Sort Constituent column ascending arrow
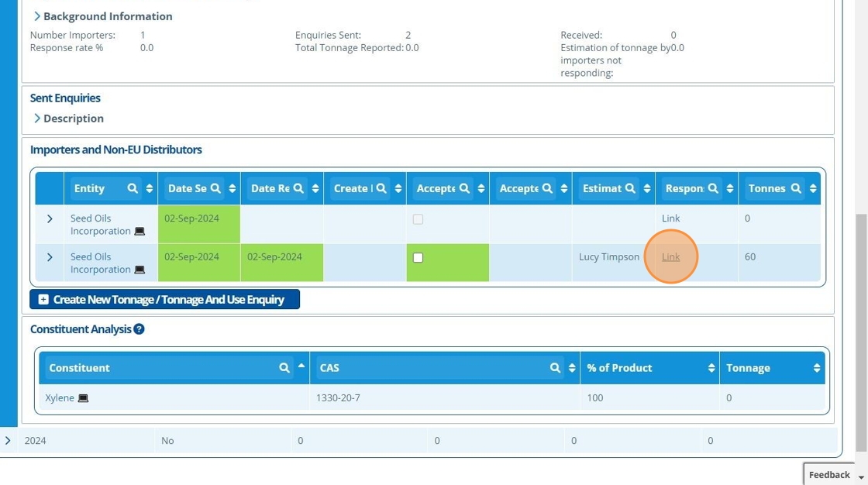 pyautogui.click(x=301, y=366)
